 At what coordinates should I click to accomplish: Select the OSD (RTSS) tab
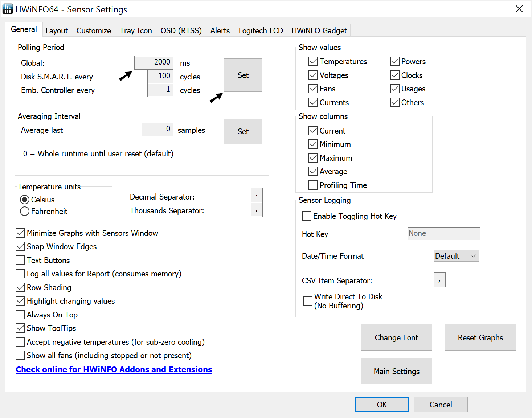[x=181, y=30]
